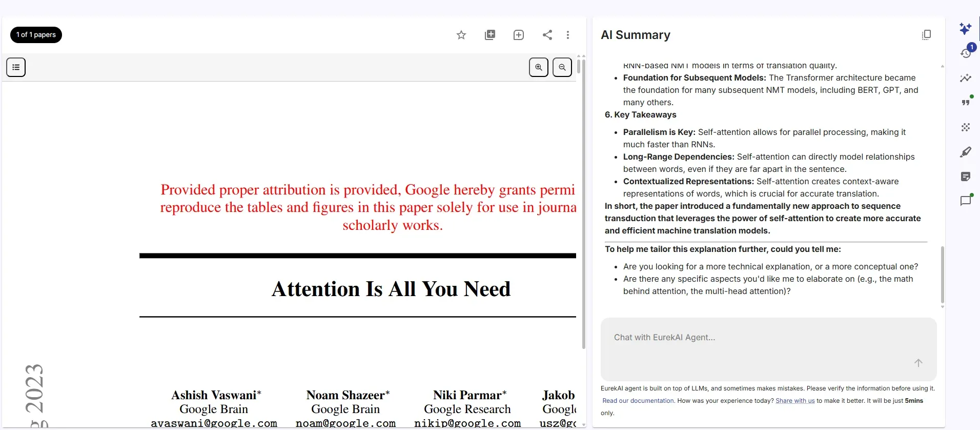Viewport: 980px width, 430px height.
Task: Open the insights trend-line sidebar icon
Action: point(966,78)
